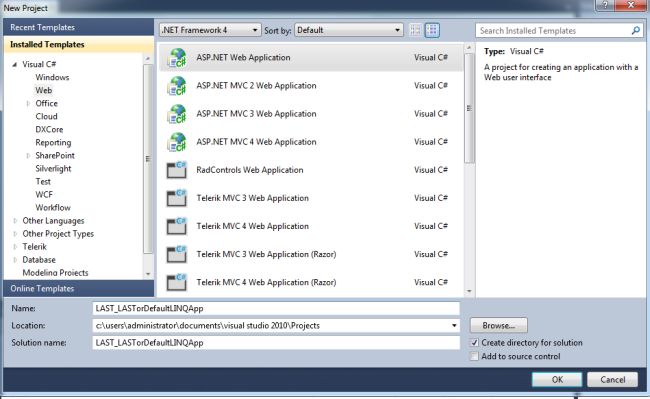This screenshot has width=650, height=399.
Task: Click the ASP.NET MVC 4 Web Application icon
Action: click(177, 142)
